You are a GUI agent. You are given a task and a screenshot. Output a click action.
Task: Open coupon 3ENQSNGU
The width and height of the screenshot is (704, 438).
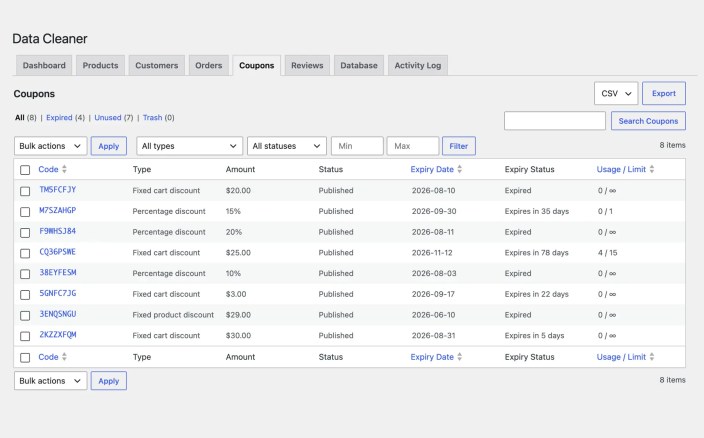58,314
